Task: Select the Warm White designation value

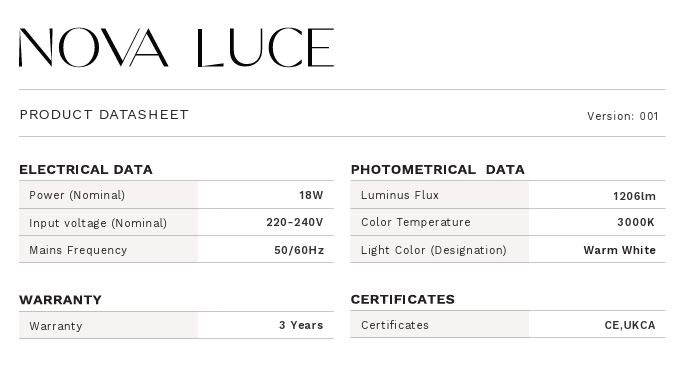Action: coord(620,250)
